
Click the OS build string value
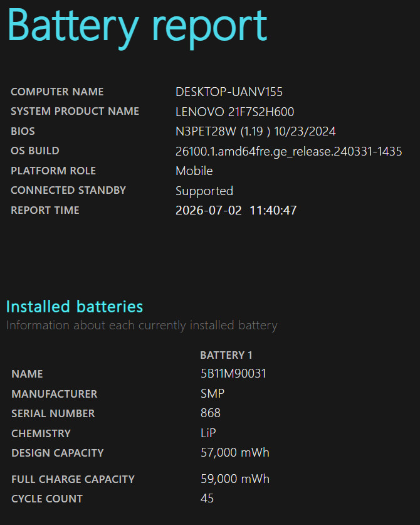click(x=288, y=151)
